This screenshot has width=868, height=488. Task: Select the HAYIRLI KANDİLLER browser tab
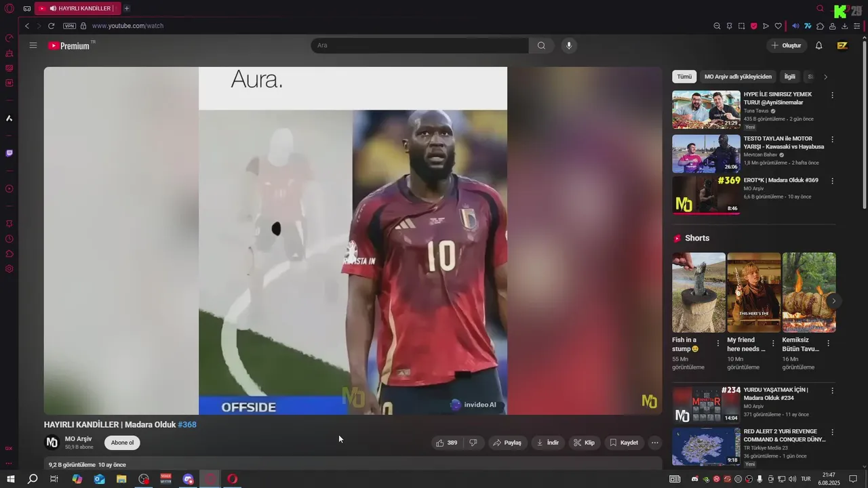(x=77, y=8)
